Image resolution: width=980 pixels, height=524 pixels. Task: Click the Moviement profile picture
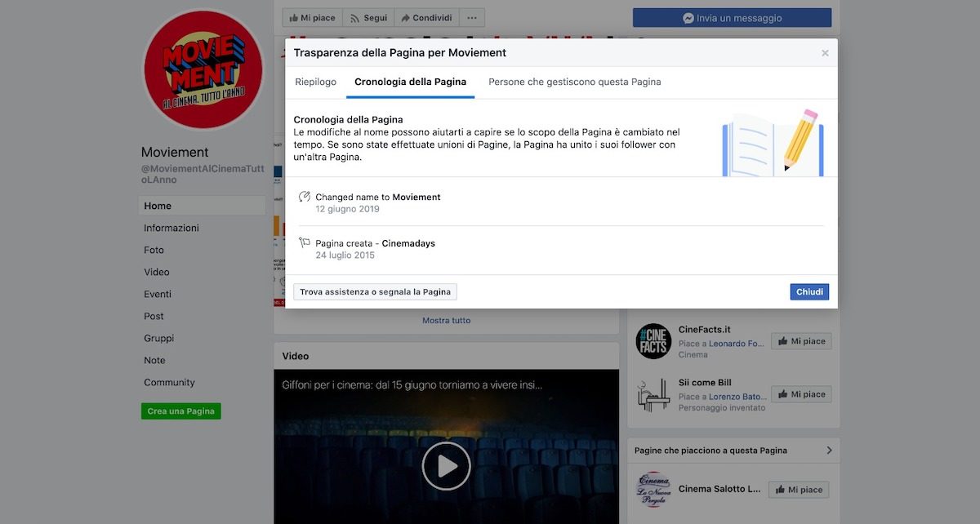[x=203, y=69]
